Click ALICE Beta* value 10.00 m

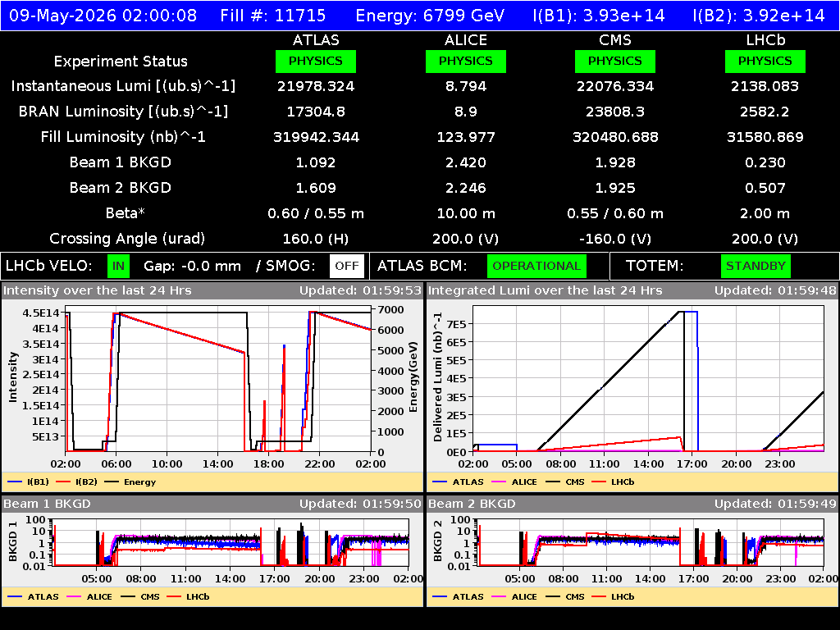pos(466,213)
